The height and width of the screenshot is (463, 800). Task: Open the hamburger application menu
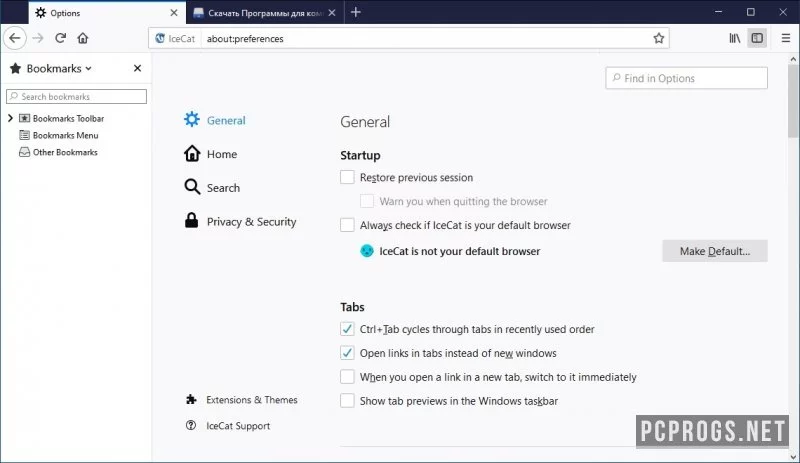(x=786, y=38)
